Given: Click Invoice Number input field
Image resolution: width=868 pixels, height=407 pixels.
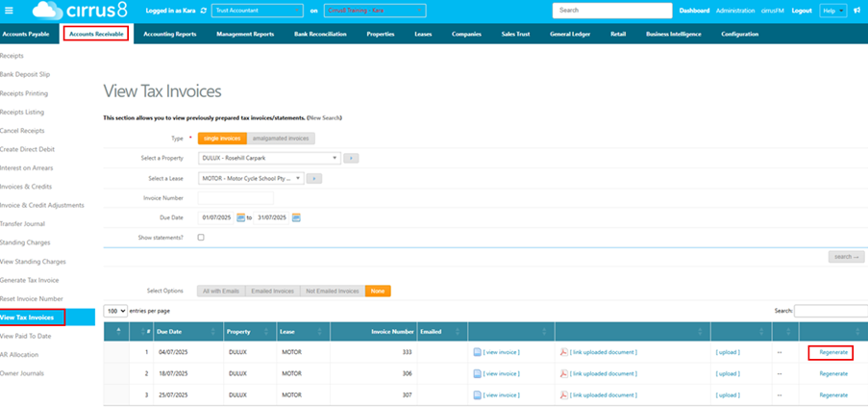Looking at the screenshot, I should pos(236,197).
